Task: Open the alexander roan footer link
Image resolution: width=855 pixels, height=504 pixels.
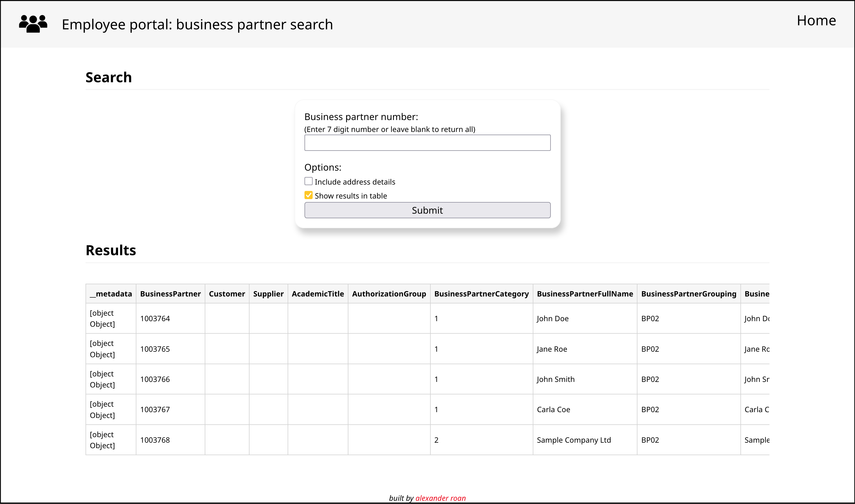Action: pyautogui.click(x=440, y=498)
